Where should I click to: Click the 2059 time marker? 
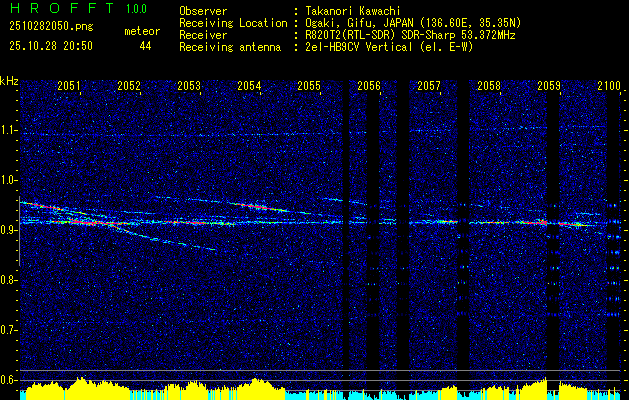549,85
